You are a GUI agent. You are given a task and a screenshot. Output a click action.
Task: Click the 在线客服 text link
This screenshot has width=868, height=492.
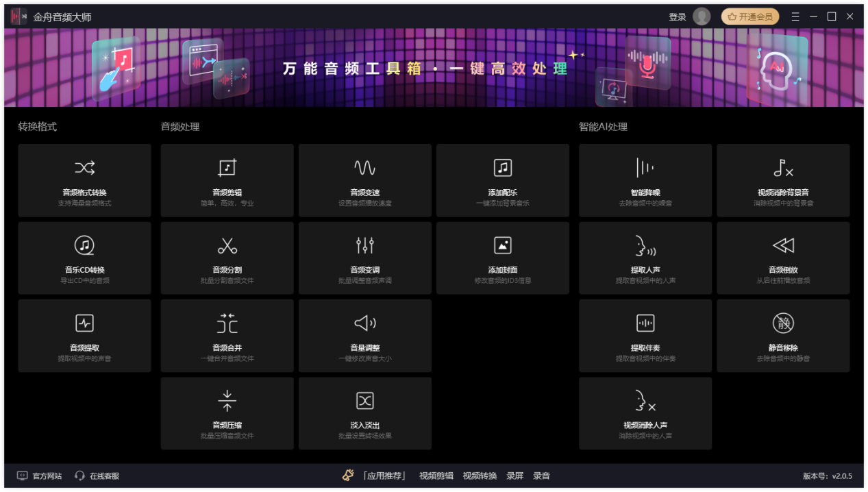click(104, 476)
